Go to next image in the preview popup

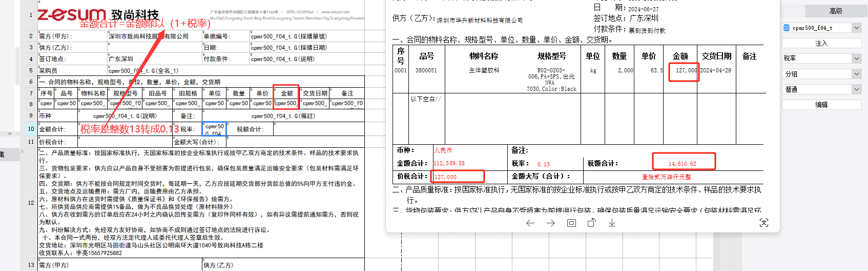551,223
